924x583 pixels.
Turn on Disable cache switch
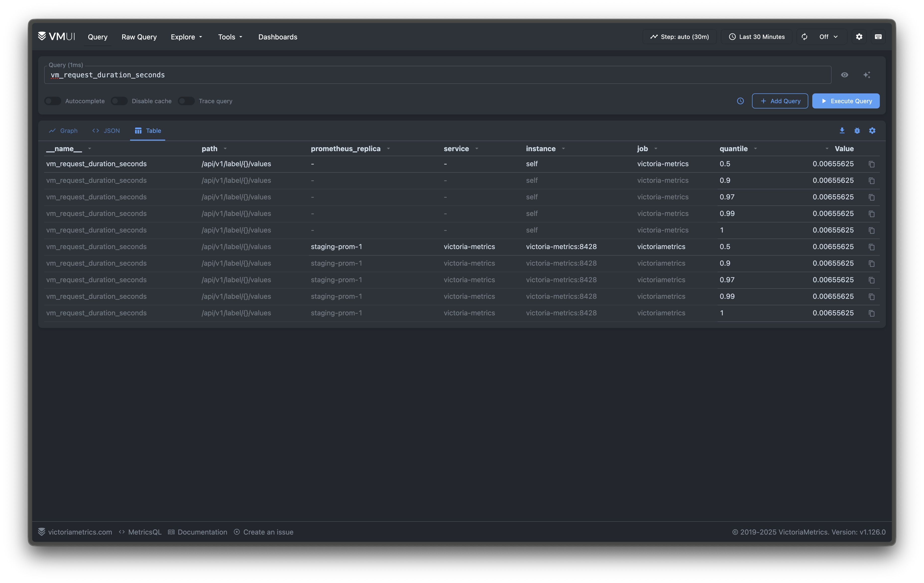point(119,101)
